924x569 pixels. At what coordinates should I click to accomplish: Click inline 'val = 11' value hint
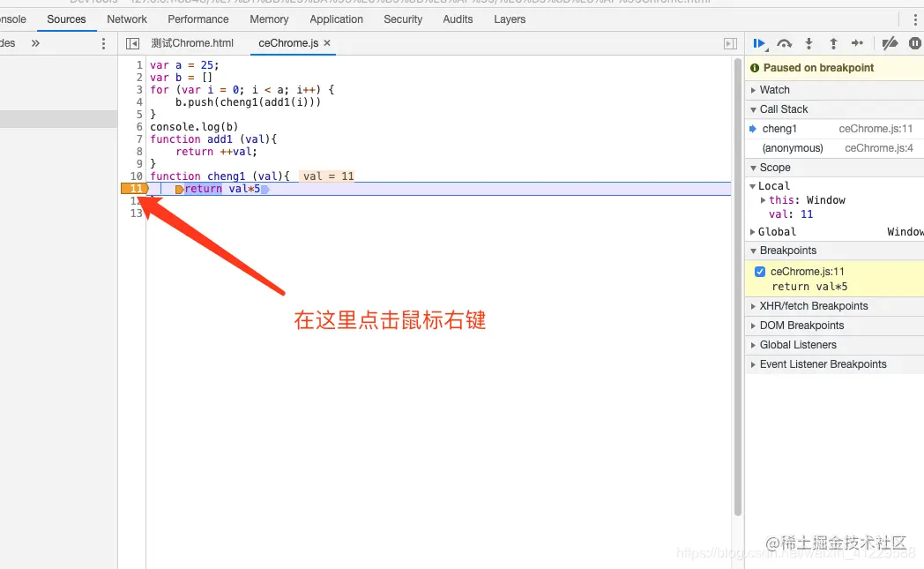point(328,176)
